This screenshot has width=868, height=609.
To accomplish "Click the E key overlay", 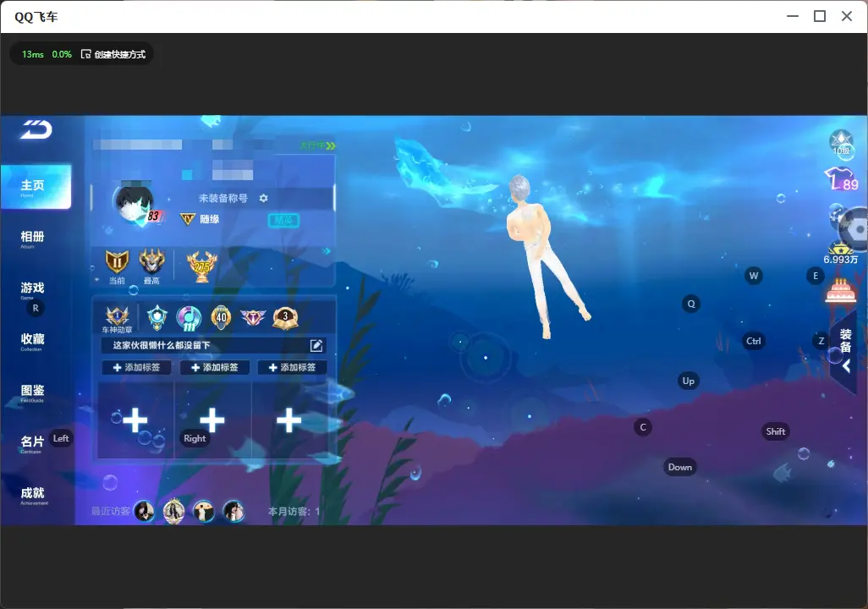I will tap(816, 276).
